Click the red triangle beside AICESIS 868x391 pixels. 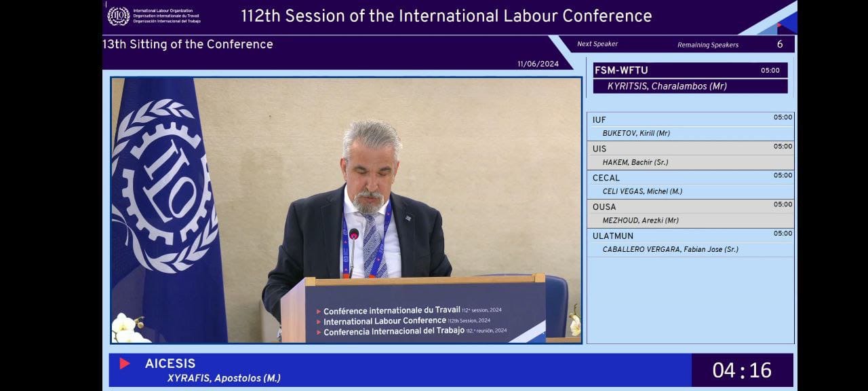coord(125,364)
